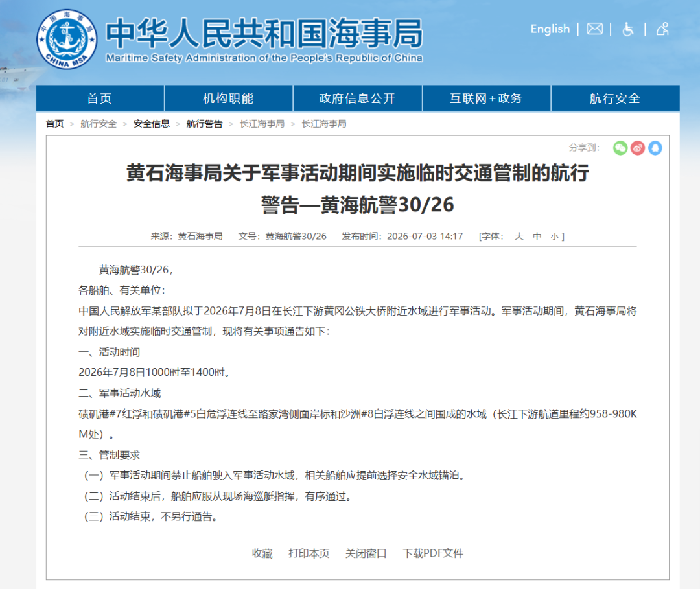
Task: Set the font size to 中
Action: click(x=537, y=236)
